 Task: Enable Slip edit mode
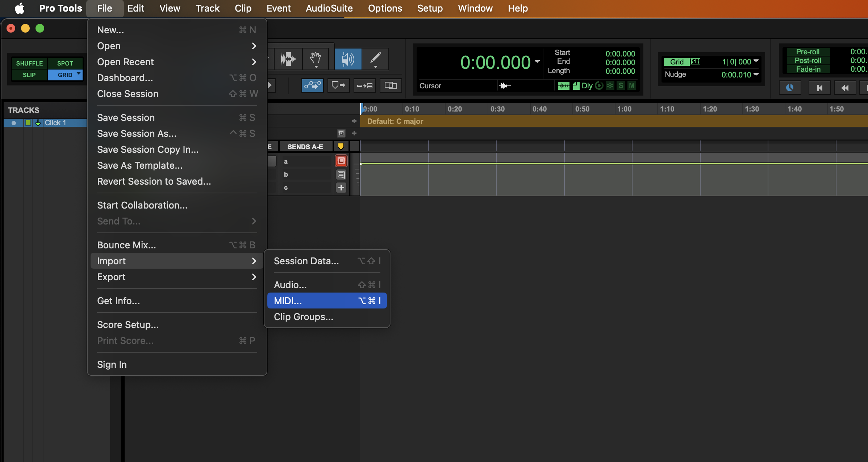(29, 75)
